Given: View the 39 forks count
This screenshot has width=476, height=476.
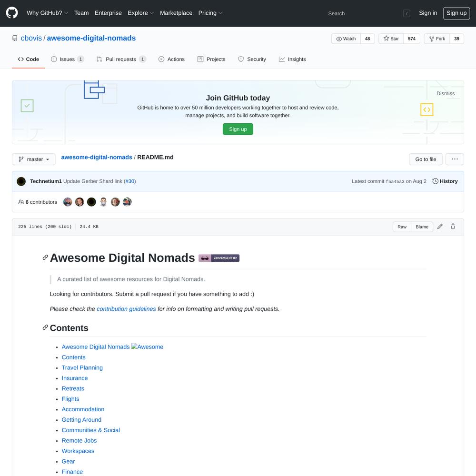Looking at the screenshot, I should tap(456, 39).
